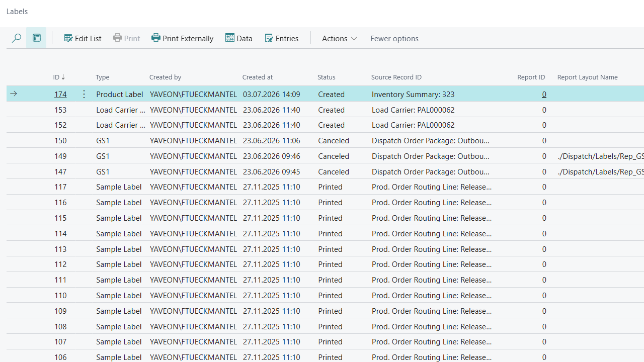
Task: Select the ID 149 cell
Action: [60, 156]
